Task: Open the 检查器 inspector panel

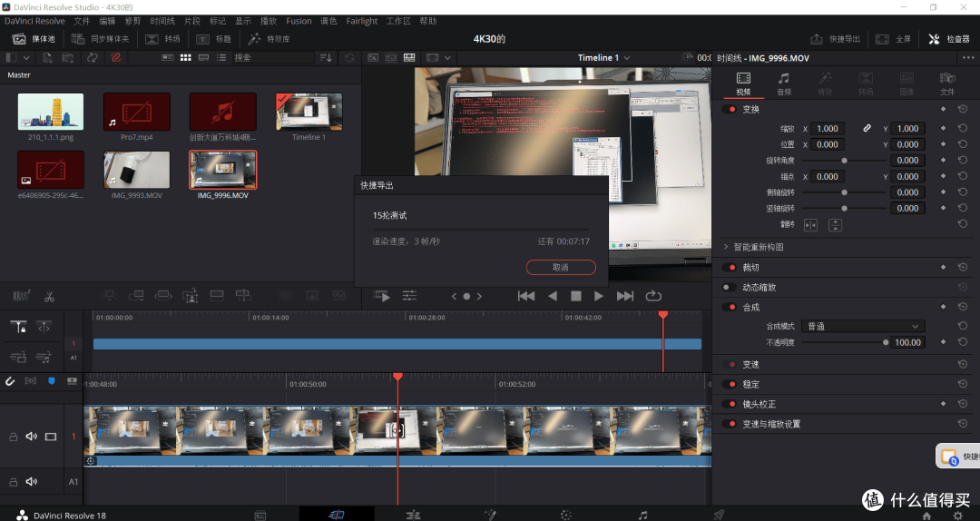Action: point(949,39)
